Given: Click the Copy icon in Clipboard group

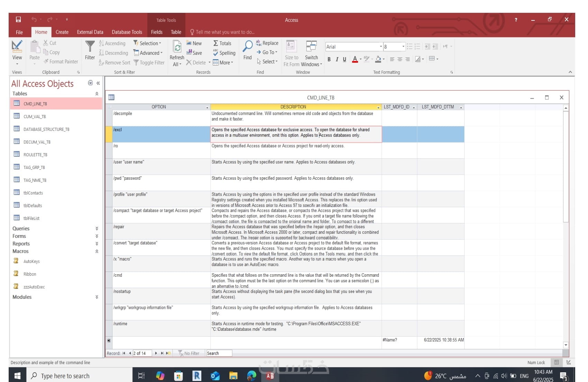Looking at the screenshot, I should pyautogui.click(x=46, y=52).
